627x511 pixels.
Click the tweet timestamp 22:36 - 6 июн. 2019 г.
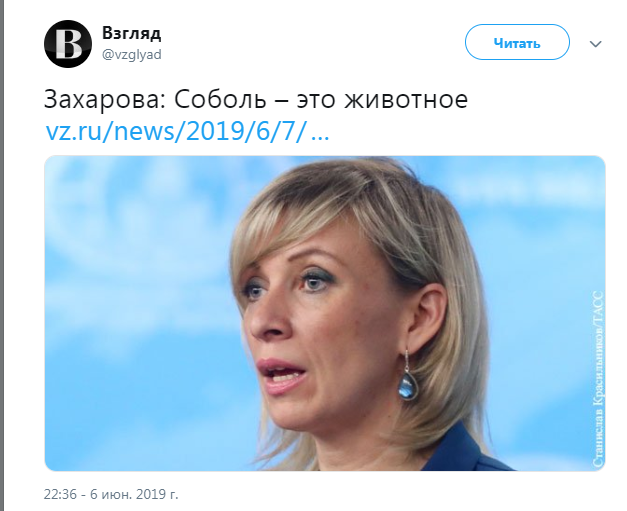coord(111,494)
